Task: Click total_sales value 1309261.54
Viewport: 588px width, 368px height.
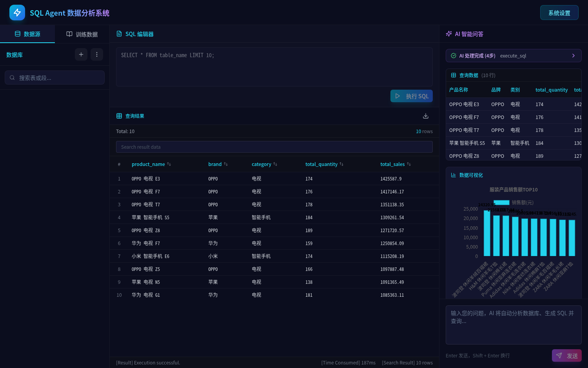Action: click(392, 217)
